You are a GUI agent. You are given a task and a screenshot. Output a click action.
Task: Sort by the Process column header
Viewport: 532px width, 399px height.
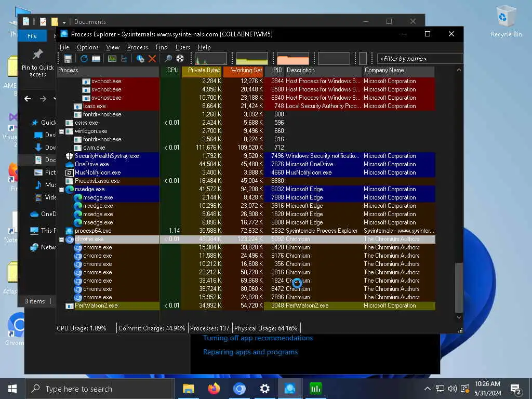[x=108, y=71]
